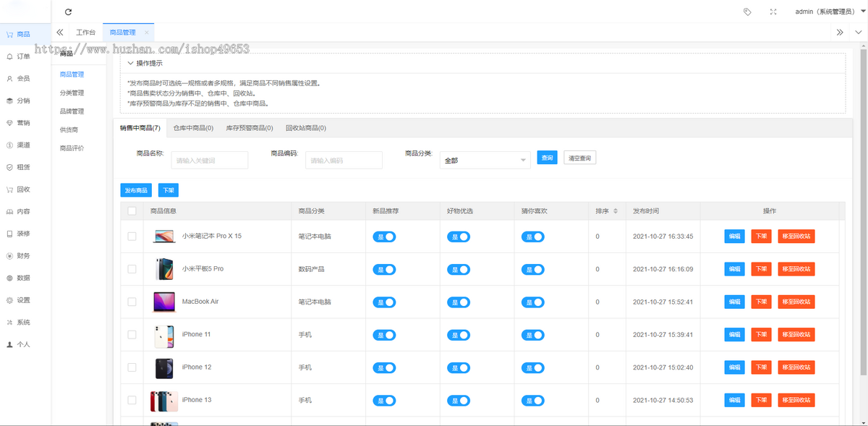Viewport: 868px width, 426px height.
Task: Click the blue 查询 button
Action: [x=547, y=157]
